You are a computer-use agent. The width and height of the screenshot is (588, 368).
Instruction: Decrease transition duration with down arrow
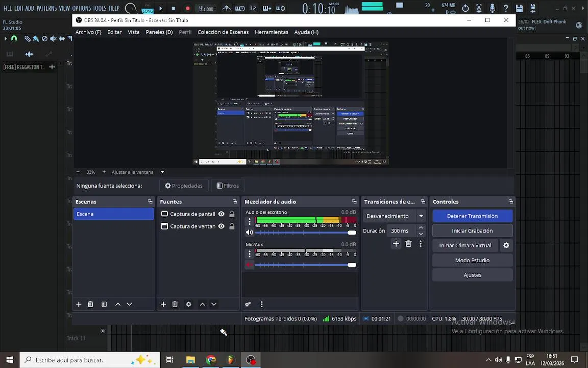(x=421, y=234)
